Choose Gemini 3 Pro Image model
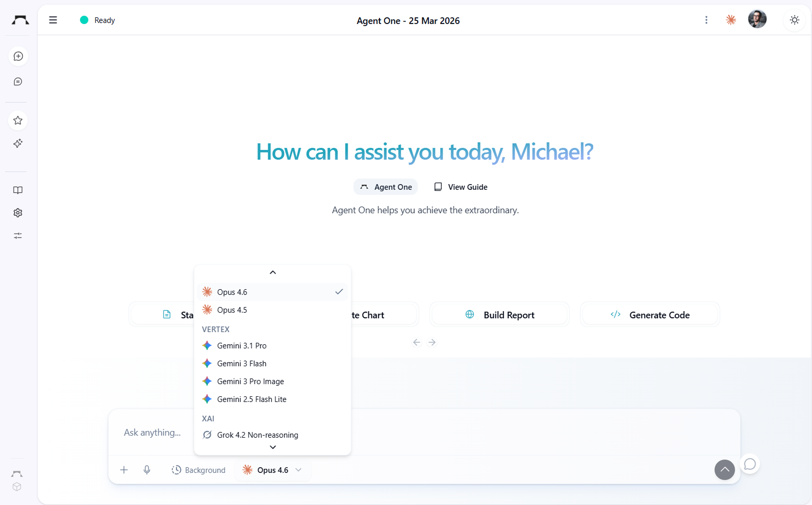The width and height of the screenshot is (812, 505). point(273,381)
